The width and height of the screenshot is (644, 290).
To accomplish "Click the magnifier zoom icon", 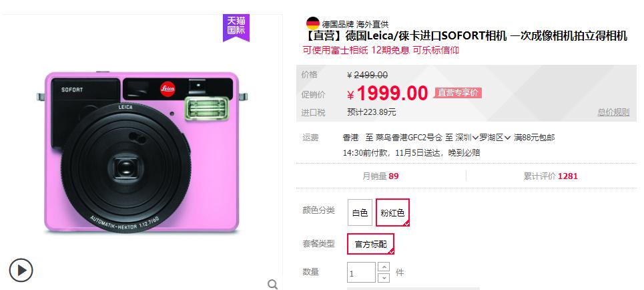I will coord(272,284).
